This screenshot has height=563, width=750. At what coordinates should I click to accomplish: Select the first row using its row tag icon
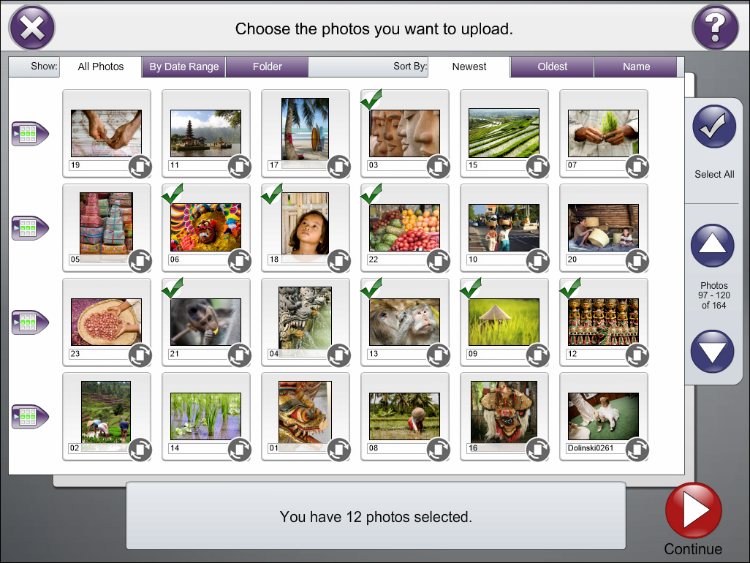(30, 133)
